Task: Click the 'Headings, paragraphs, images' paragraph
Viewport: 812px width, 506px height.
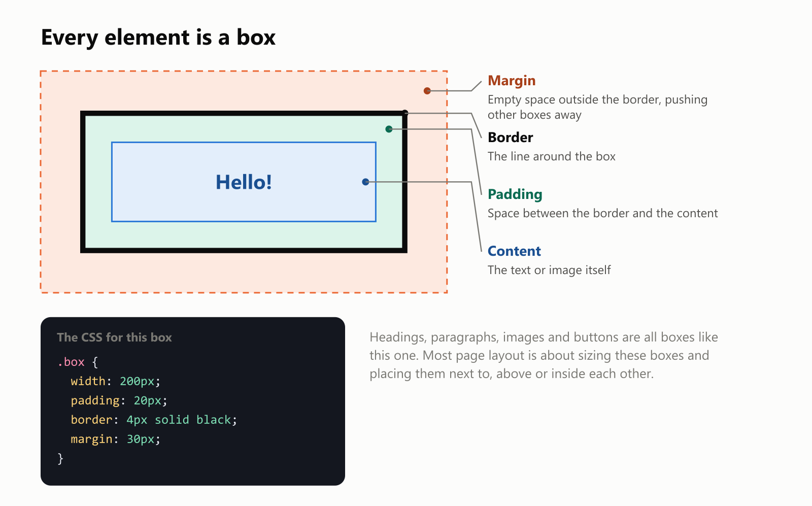Action: (x=544, y=355)
